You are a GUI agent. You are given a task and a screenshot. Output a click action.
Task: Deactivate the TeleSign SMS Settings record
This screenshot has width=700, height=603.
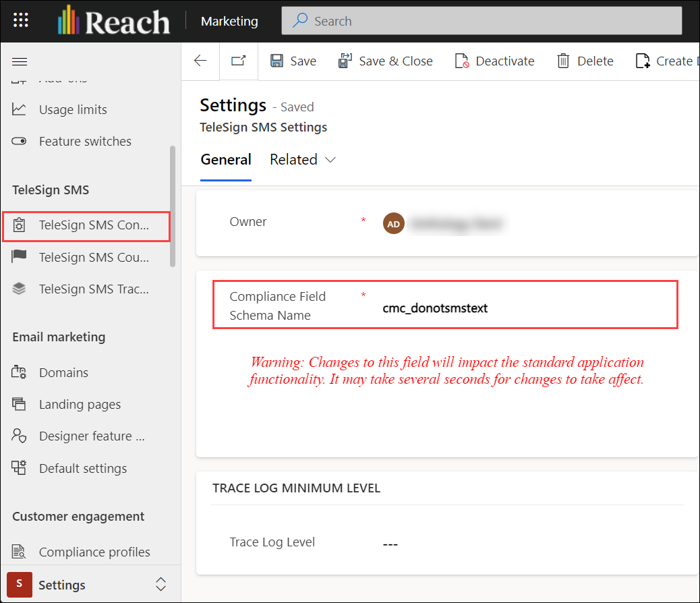pyautogui.click(x=494, y=61)
